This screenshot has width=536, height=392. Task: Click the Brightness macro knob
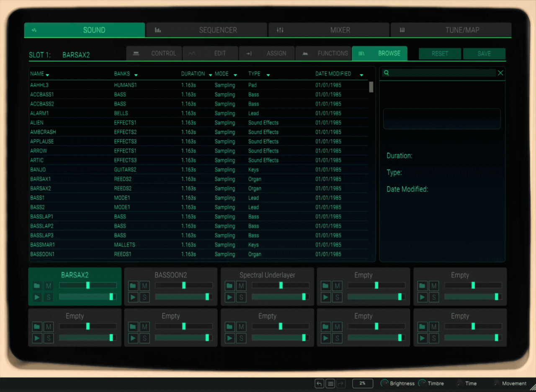384,383
